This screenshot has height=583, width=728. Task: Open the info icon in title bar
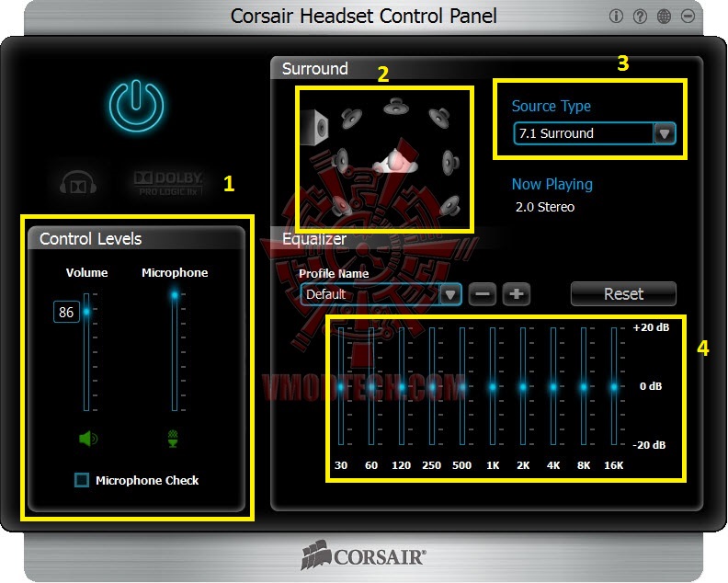pos(616,17)
